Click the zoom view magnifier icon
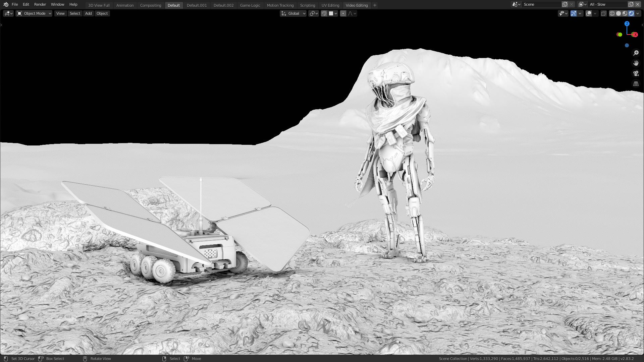This screenshot has width=644, height=362. point(636,53)
